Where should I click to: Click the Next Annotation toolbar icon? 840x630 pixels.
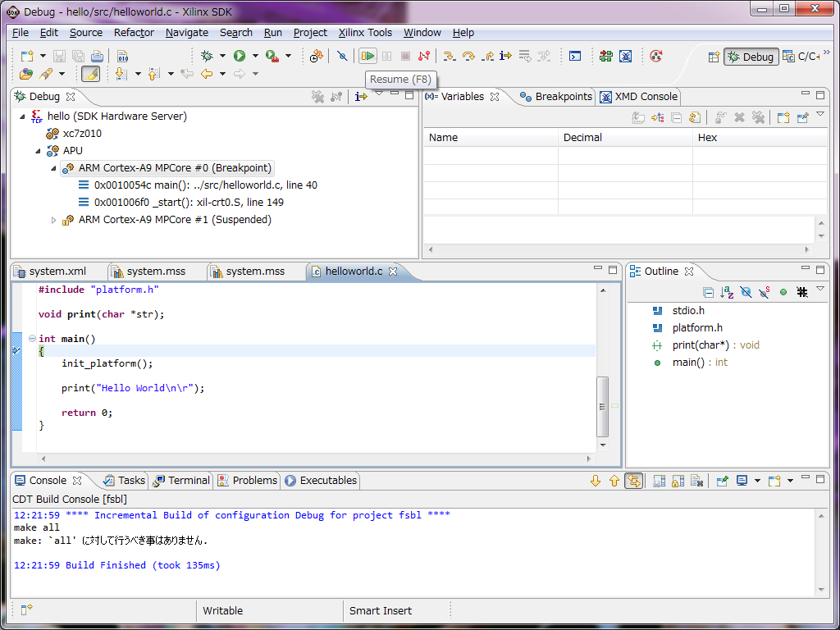pos(121,73)
